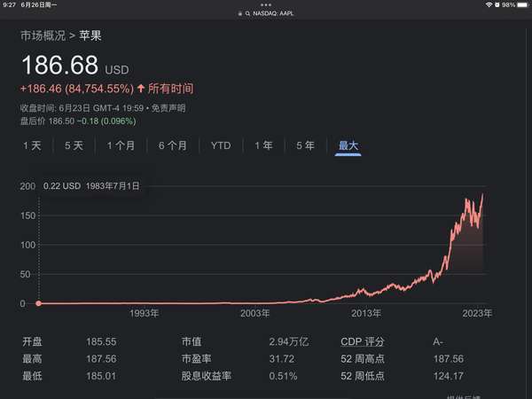Select the 最大 range tab
This screenshot has width=532, height=399.
348,145
